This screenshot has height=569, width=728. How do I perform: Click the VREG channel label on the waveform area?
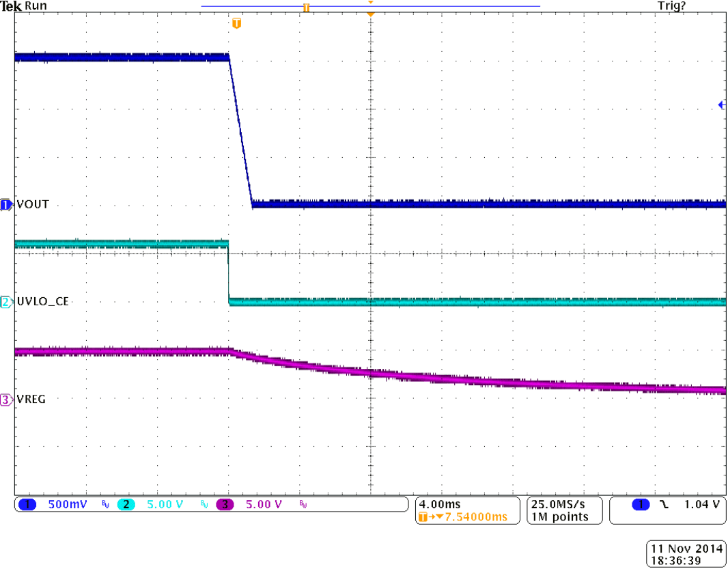[x=31, y=399]
